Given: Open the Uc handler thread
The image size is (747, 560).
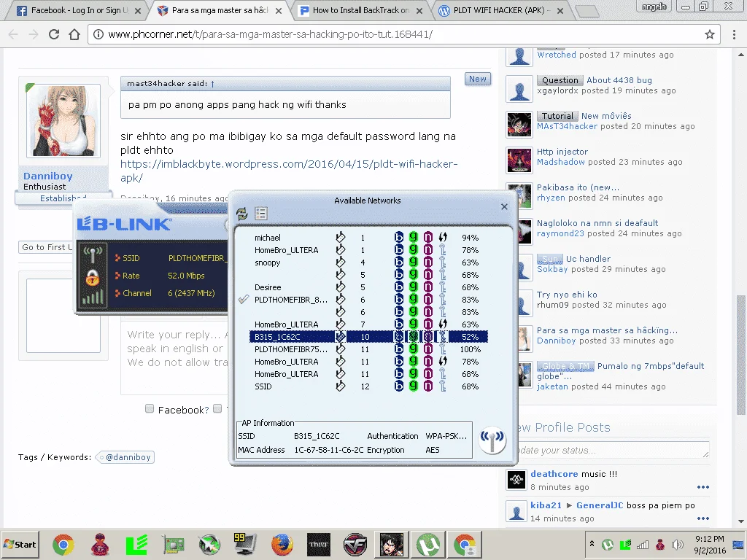Looking at the screenshot, I should tap(588, 259).
